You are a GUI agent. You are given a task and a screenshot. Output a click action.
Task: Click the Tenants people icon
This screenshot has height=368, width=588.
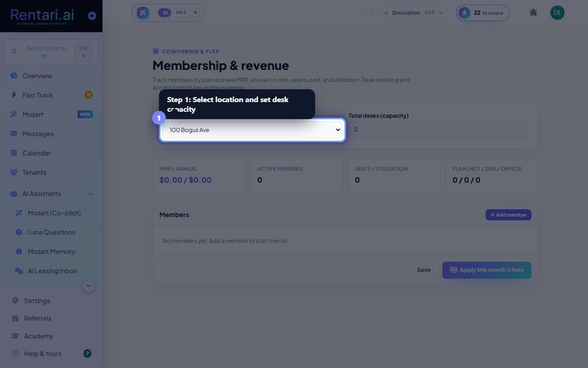pyautogui.click(x=14, y=172)
